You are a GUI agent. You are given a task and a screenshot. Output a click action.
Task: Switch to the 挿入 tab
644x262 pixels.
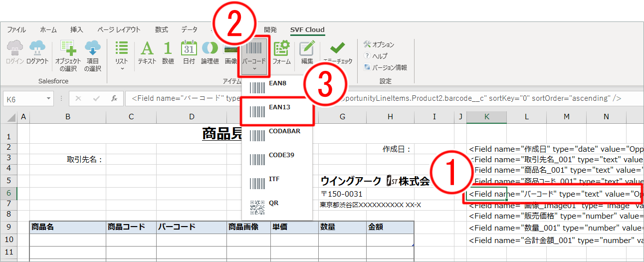77,29
